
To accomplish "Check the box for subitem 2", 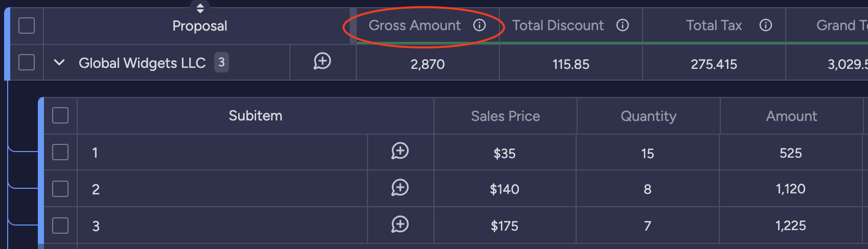I will (x=60, y=189).
